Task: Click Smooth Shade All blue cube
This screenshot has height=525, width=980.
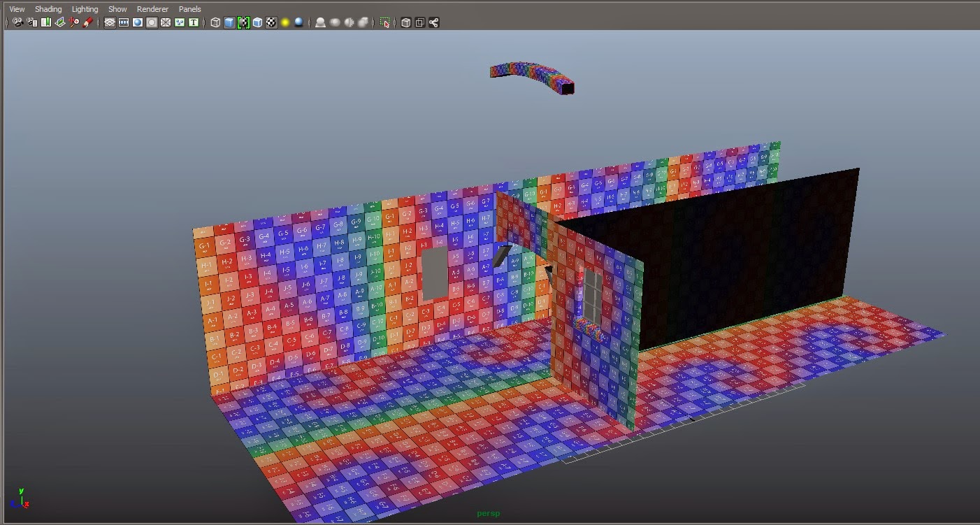Action: (x=229, y=22)
